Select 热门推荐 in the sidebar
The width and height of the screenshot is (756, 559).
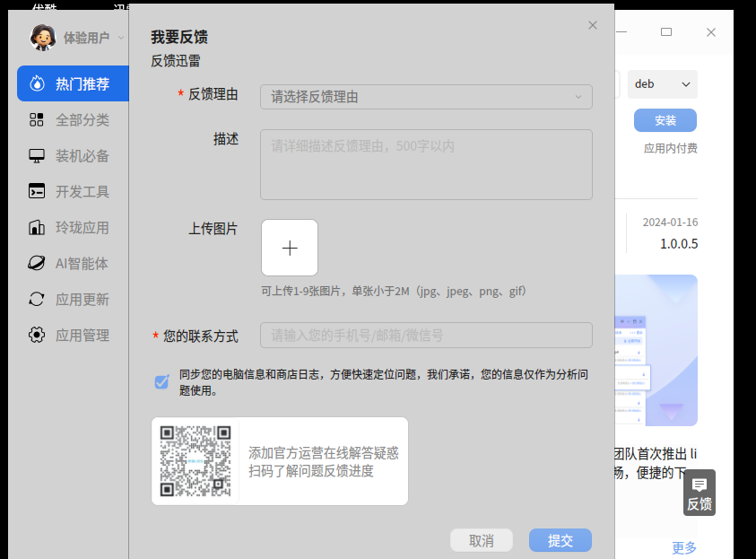tap(73, 83)
